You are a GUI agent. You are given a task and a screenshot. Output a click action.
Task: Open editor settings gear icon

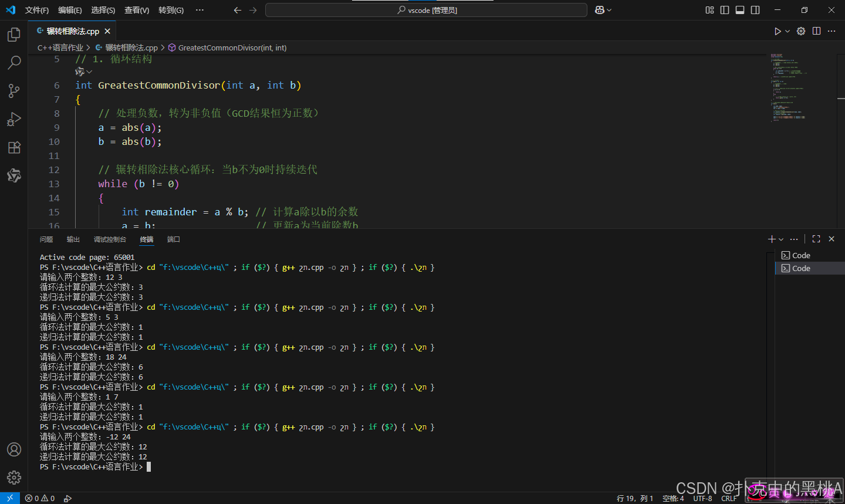pyautogui.click(x=801, y=31)
